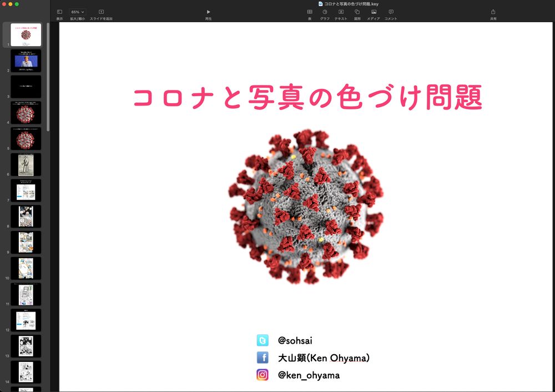Screen dimensions: 555x392
Task: Click the Instagram icon on the slide
Action: (263, 375)
